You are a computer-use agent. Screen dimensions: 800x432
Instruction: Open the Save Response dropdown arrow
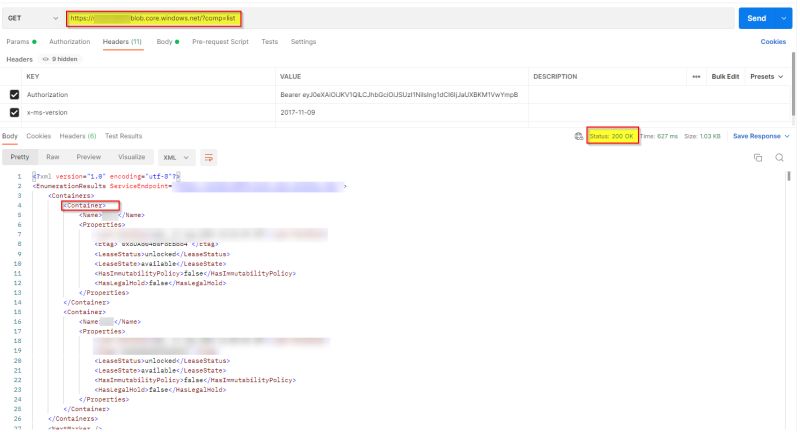787,136
